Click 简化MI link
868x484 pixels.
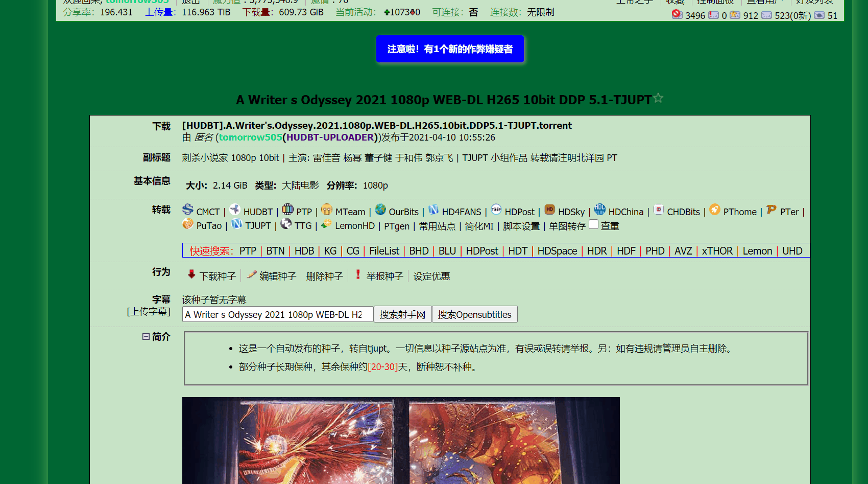tap(479, 226)
